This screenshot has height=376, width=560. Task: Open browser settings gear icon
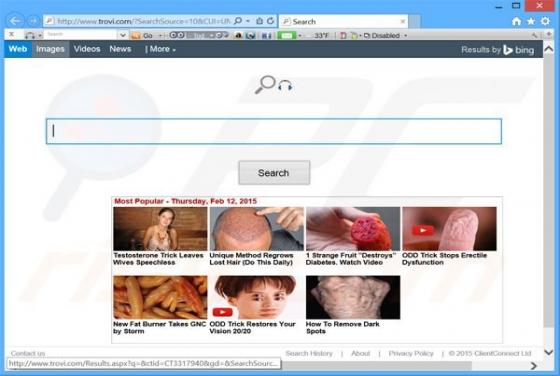[545, 21]
